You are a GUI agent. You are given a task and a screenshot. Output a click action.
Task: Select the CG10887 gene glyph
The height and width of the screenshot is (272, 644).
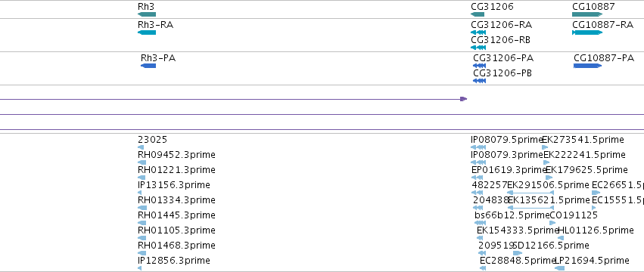pos(587,15)
